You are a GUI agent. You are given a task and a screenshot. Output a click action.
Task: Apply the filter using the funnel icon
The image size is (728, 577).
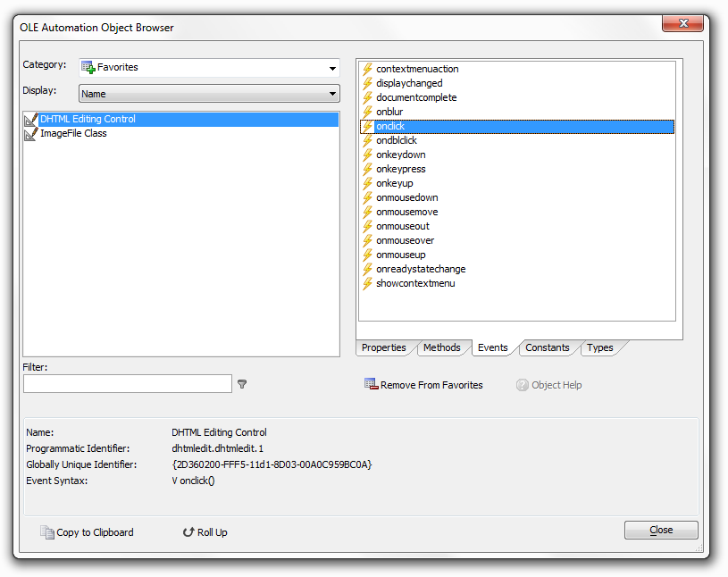click(242, 384)
